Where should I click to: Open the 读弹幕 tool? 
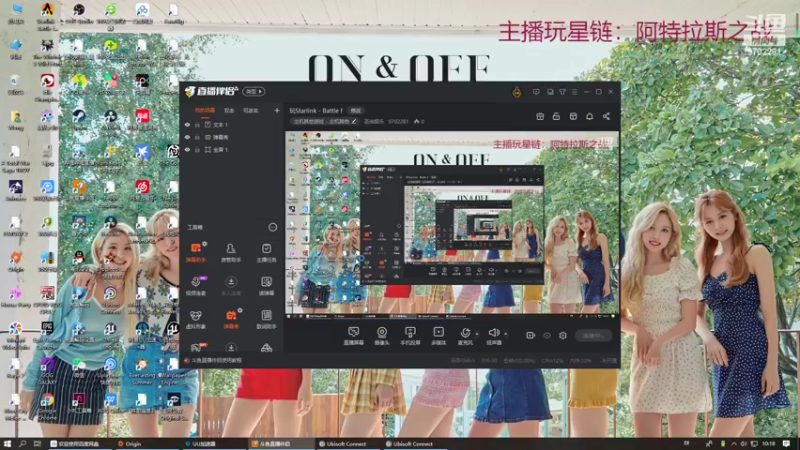266,286
